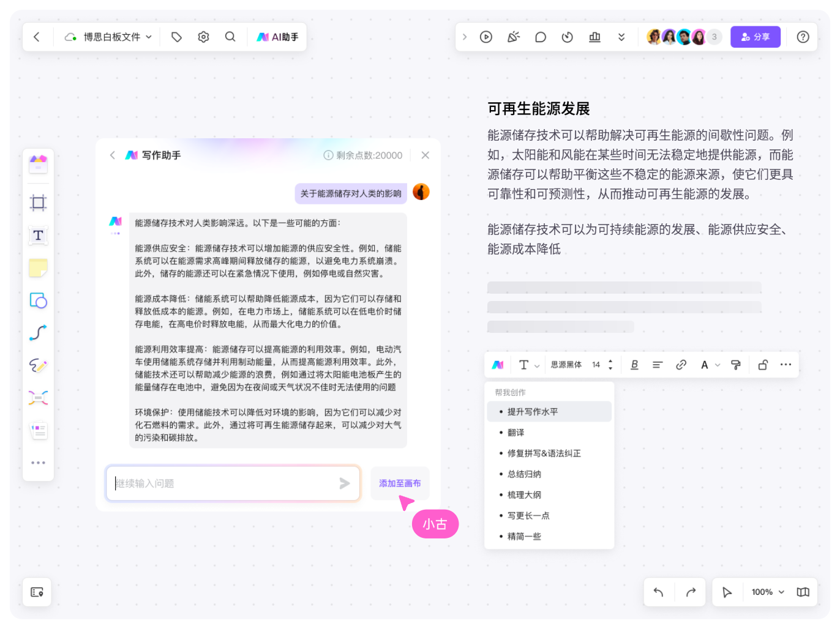Click the tag icon in the top toolbar

(176, 37)
